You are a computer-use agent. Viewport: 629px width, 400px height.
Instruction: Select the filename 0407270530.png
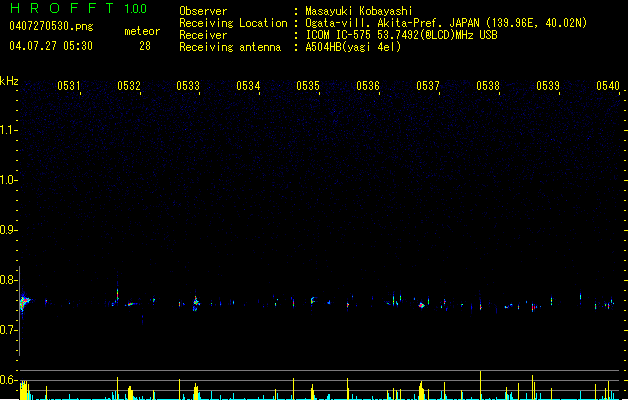[51, 26]
